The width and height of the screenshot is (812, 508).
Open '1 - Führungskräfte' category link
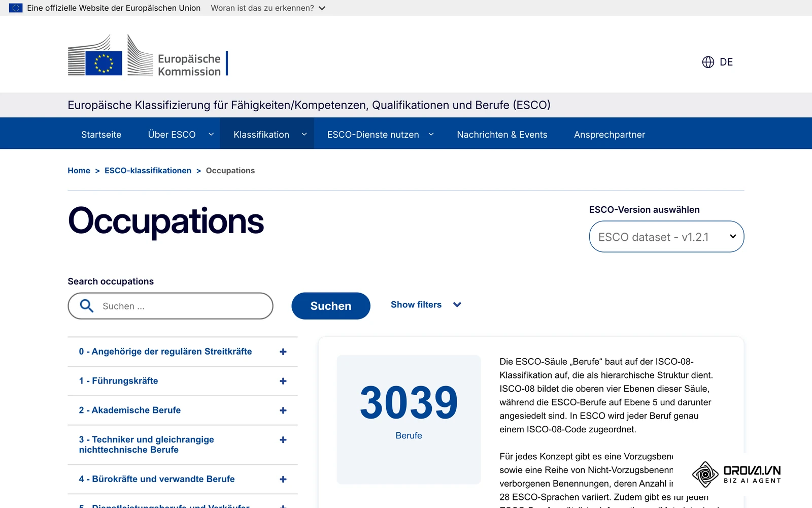coord(118,381)
